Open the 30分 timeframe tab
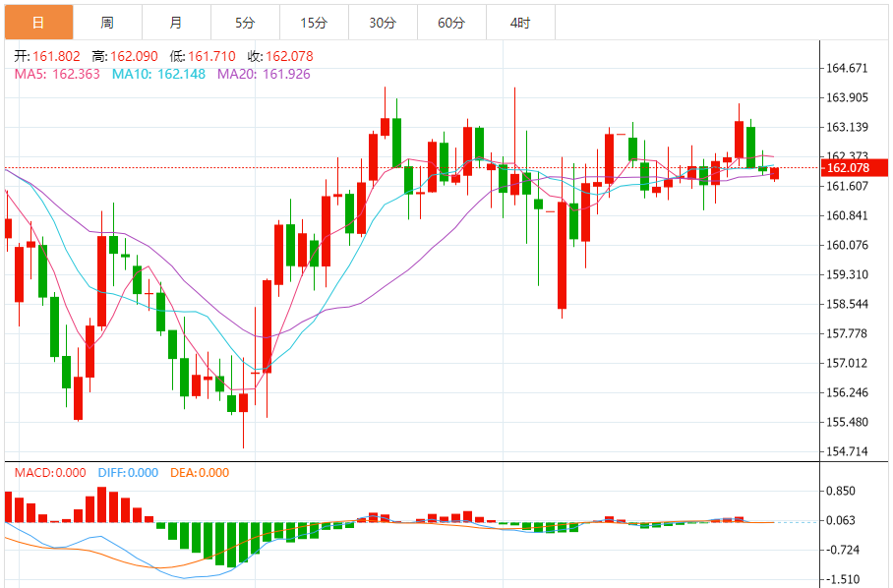Viewport: 893px width, 588px height. click(383, 23)
